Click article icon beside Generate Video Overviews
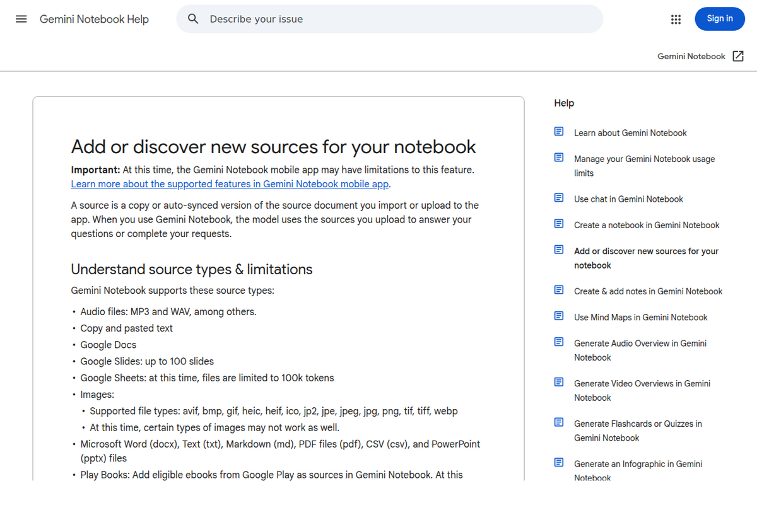This screenshot has width=757, height=532. pos(559,382)
